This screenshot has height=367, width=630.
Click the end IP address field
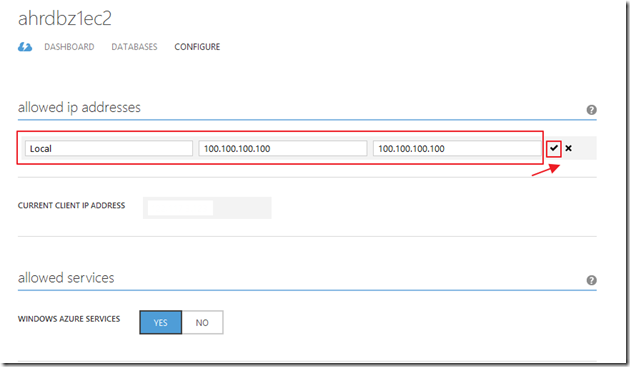click(x=457, y=148)
